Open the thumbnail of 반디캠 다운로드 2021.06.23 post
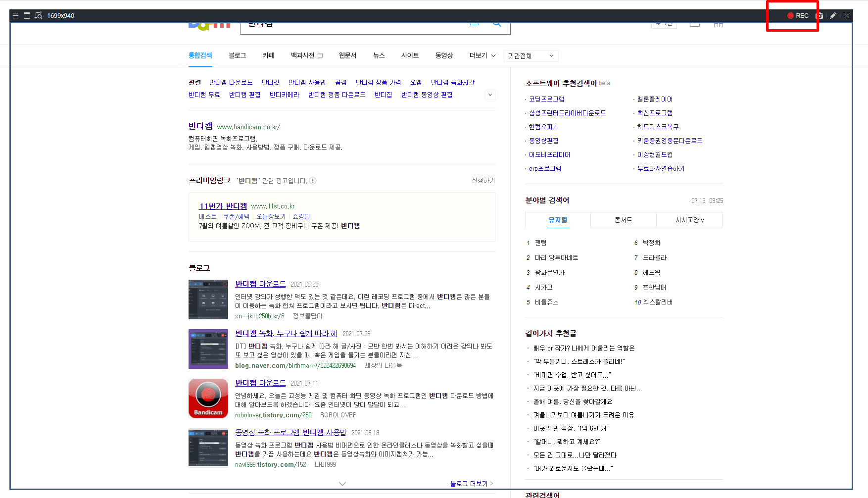The height and width of the screenshot is (498, 868). click(x=208, y=299)
